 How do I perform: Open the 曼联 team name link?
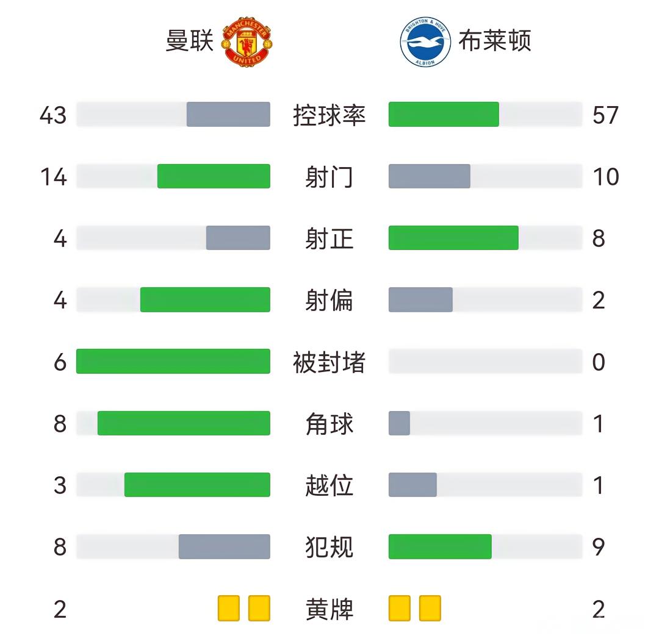[190, 41]
